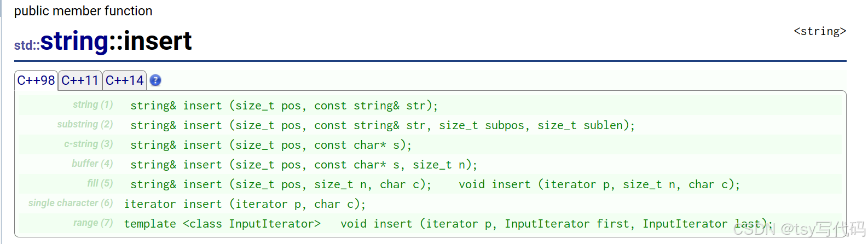Select the substring (2) overload label
The width and height of the screenshot is (868, 244).
(x=85, y=124)
